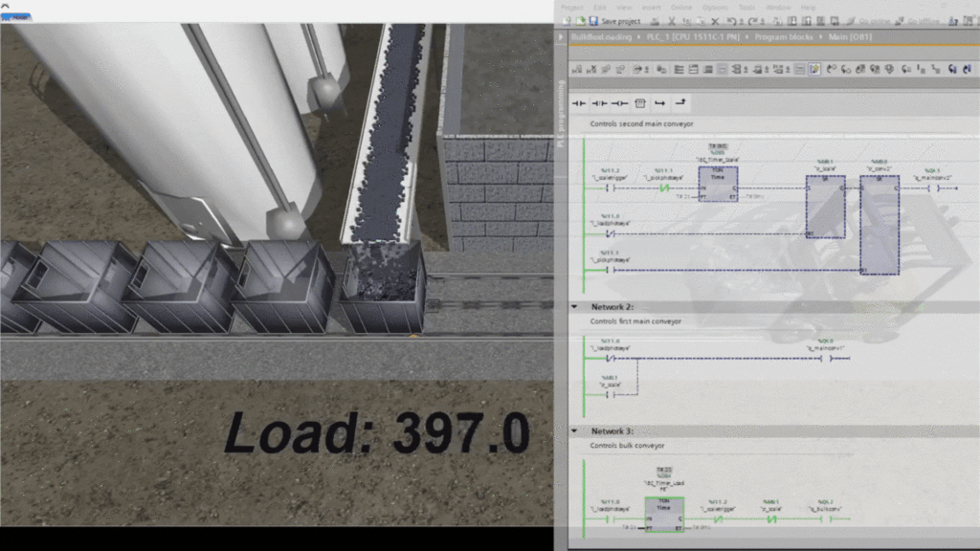This screenshot has height=551, width=980.
Task: Select the normally open contact in the favorites bar
Action: pyautogui.click(x=580, y=103)
